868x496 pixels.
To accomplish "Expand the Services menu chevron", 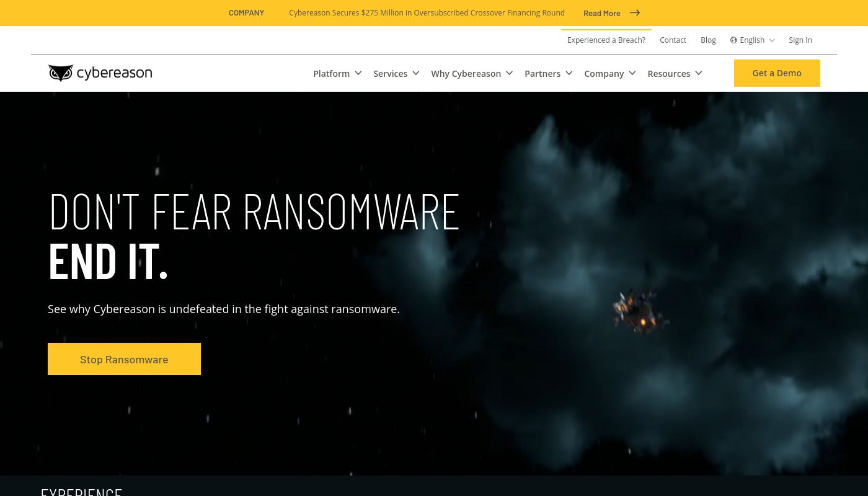I will coord(416,73).
